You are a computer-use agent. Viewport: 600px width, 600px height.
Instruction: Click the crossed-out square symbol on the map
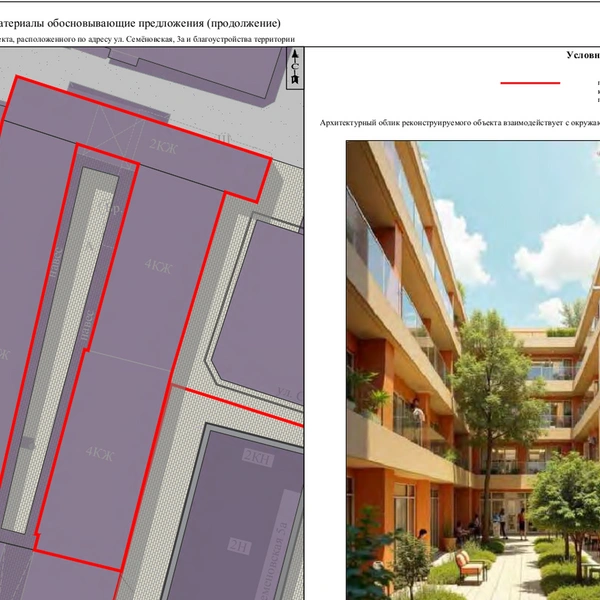pyautogui.click(x=113, y=137)
